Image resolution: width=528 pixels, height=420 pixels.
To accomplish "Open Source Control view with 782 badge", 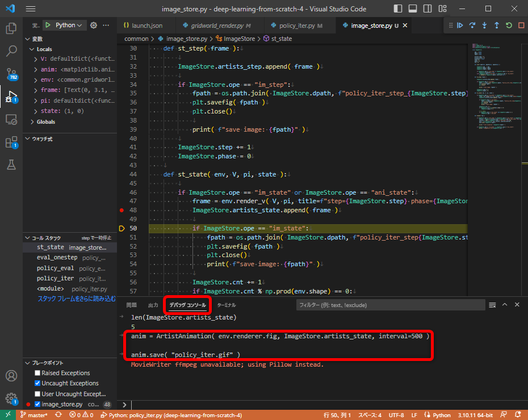I will (11, 74).
